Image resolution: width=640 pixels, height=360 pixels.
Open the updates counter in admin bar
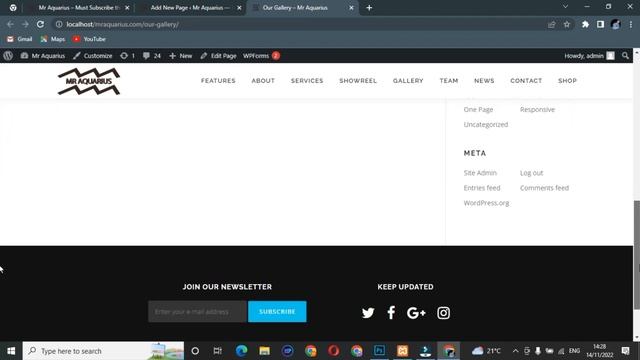tap(128, 56)
